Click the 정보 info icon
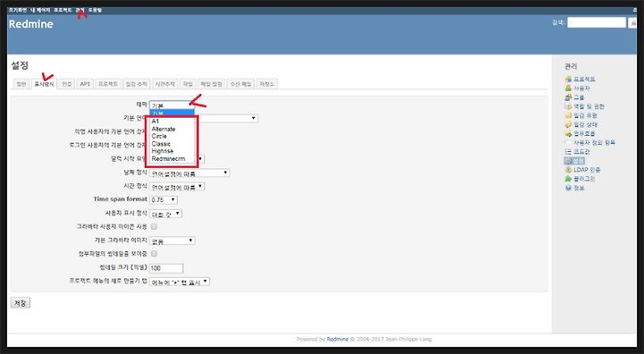 pyautogui.click(x=569, y=188)
